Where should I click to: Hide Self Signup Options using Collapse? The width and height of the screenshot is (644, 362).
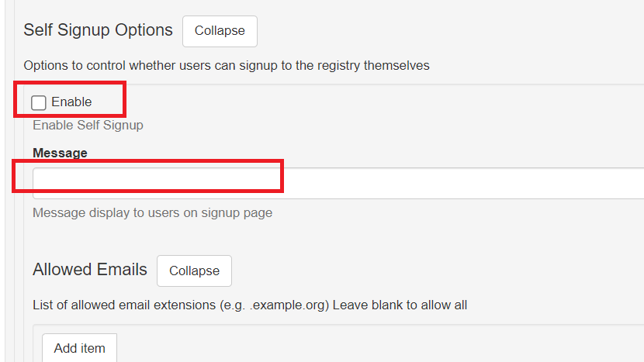[220, 31]
